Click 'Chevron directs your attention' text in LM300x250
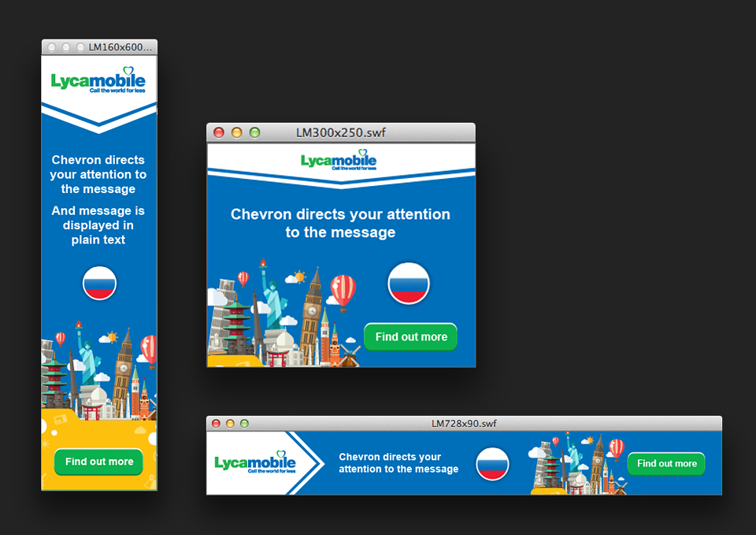The image size is (756, 535). pyautogui.click(x=340, y=214)
